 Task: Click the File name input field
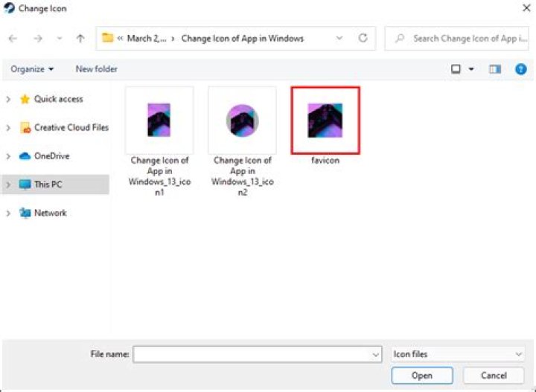tap(252, 355)
